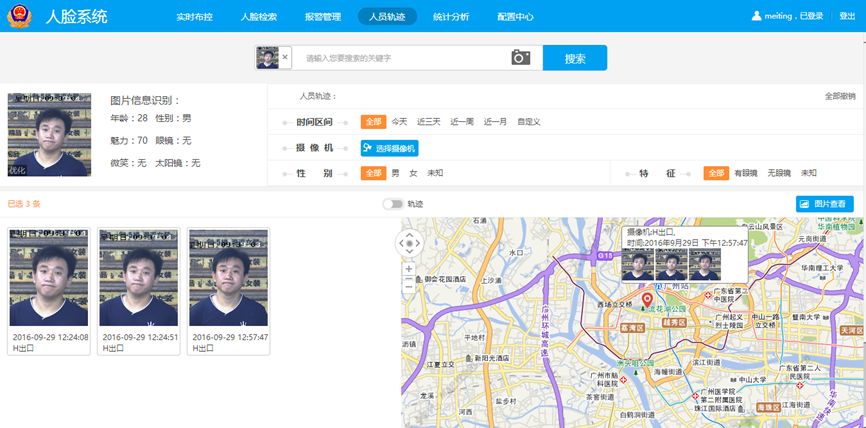This screenshot has height=428, width=866.
Task: Click the red location marker on map
Action: click(x=647, y=298)
